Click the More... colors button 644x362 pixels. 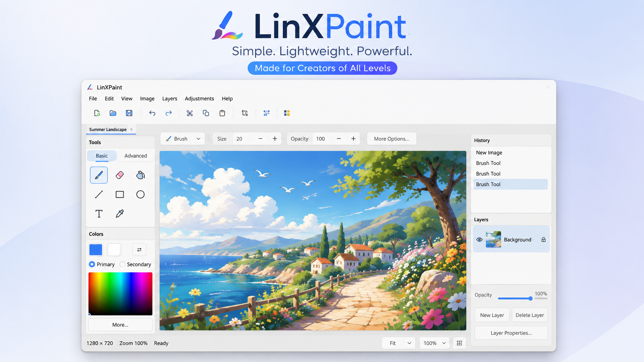click(120, 325)
